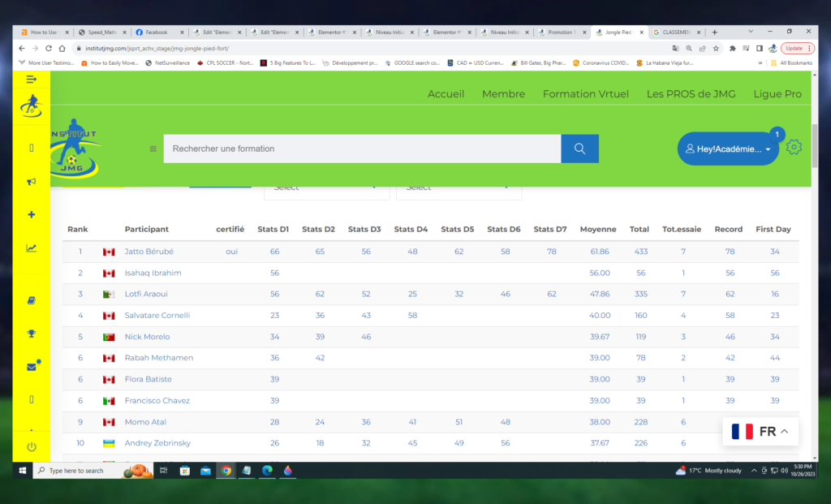
Task: Toggle the hamburger menu left of search field
Action: 153,149
